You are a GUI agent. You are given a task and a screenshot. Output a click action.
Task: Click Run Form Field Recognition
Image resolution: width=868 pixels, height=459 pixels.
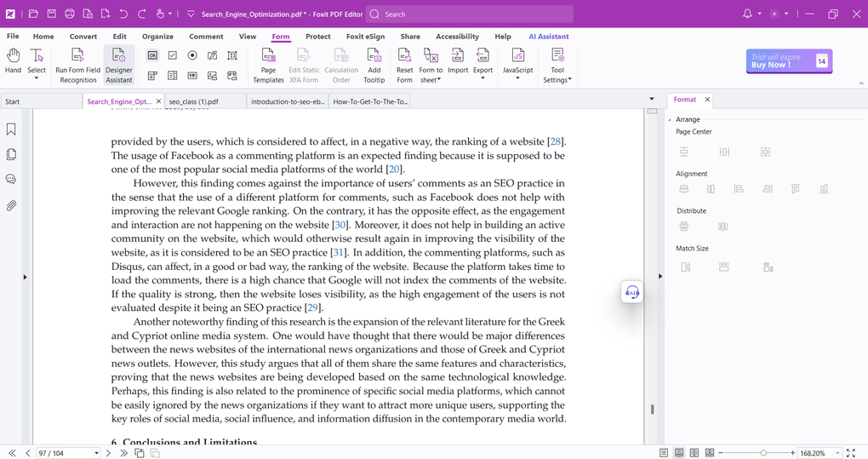(x=77, y=65)
